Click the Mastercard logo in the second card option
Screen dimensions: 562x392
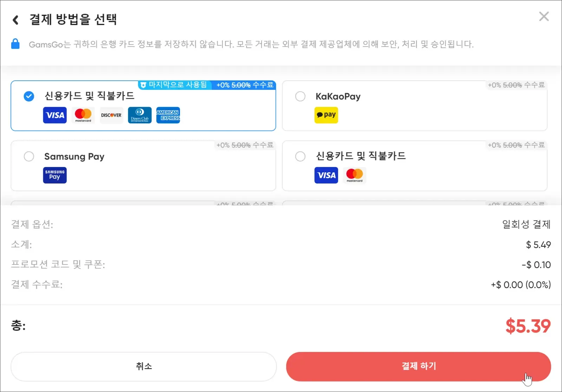pyautogui.click(x=354, y=175)
